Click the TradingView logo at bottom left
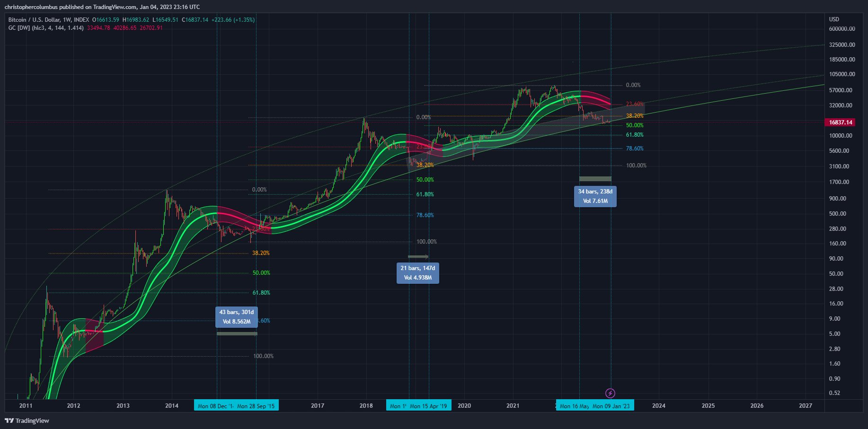This screenshot has height=429, width=868. point(27,420)
